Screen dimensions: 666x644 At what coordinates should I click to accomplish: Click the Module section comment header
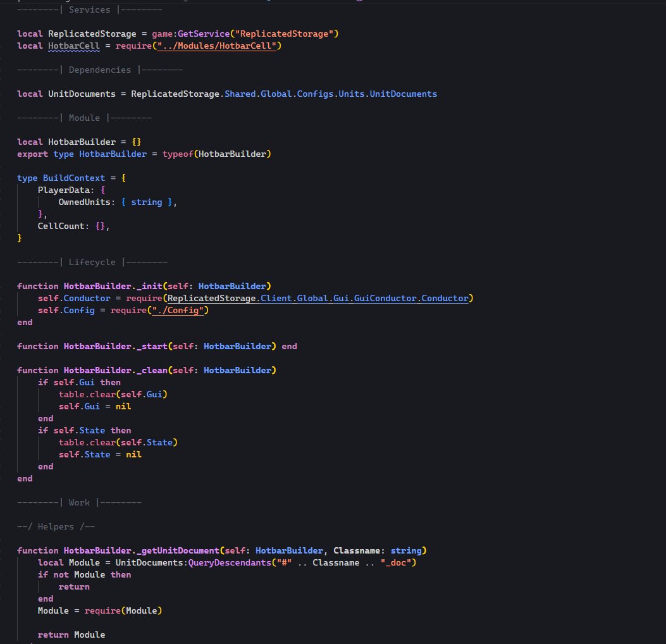coord(84,118)
